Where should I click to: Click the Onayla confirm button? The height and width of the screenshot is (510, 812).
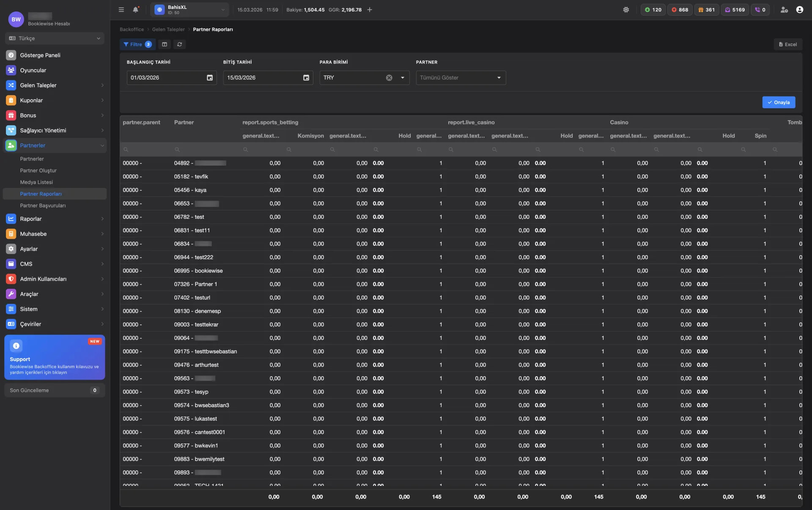pos(779,102)
